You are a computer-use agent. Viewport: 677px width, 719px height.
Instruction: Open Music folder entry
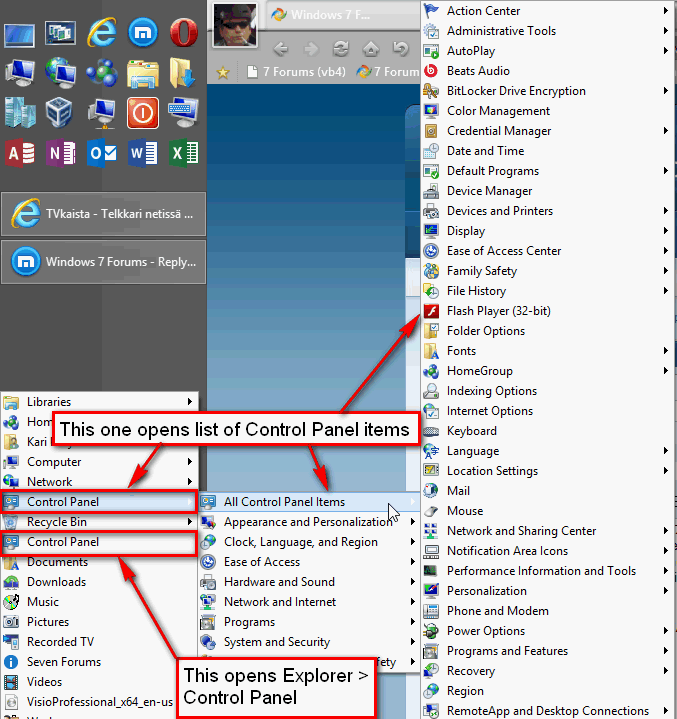tap(100, 602)
